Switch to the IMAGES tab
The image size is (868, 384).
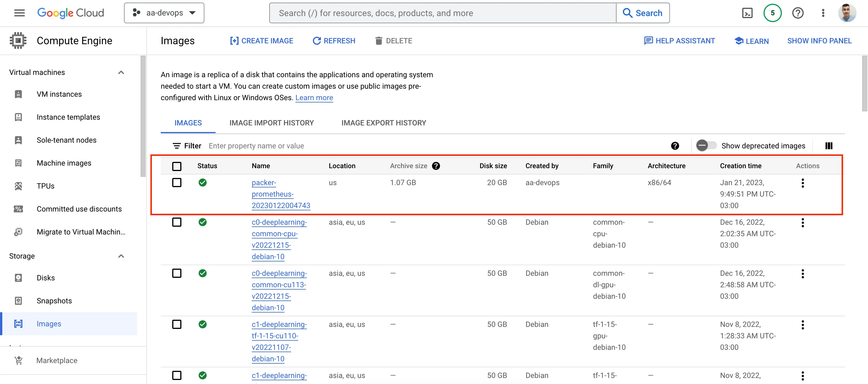[x=188, y=123]
